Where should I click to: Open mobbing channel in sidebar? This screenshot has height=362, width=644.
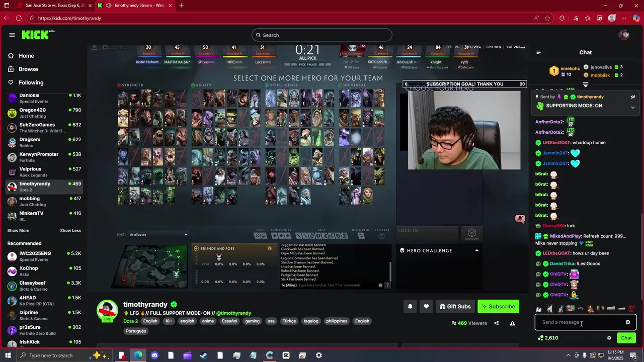[44, 201]
